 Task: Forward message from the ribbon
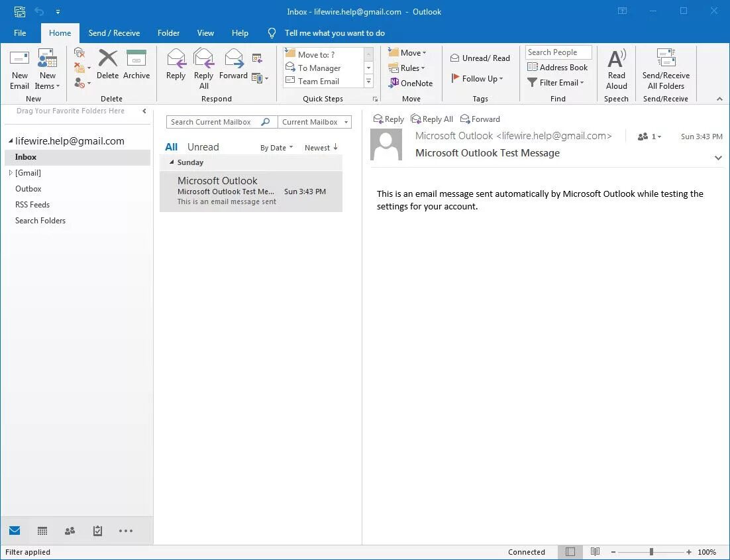233,65
